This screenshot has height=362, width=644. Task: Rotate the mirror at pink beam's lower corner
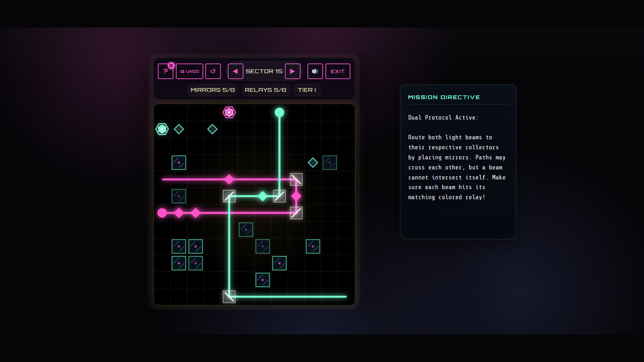(296, 213)
